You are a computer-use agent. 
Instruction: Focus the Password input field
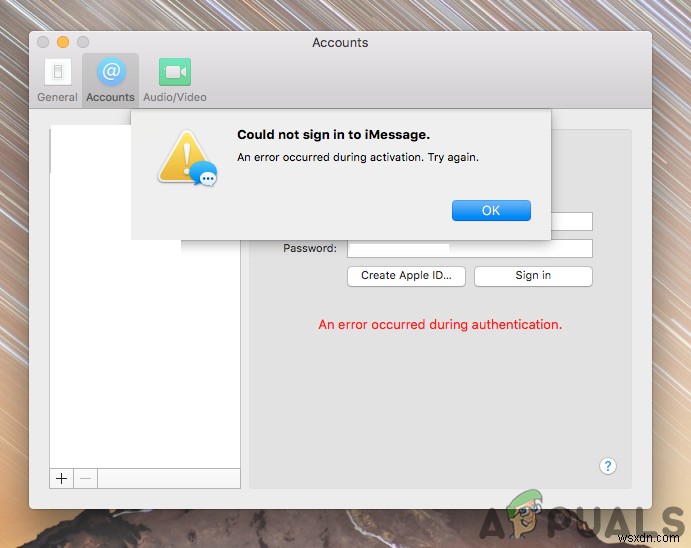(x=470, y=248)
